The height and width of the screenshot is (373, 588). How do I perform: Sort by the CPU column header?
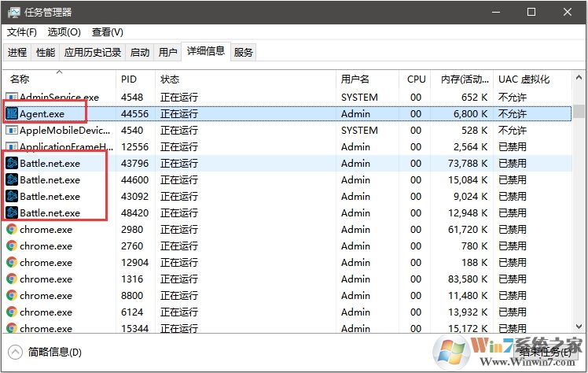point(416,79)
